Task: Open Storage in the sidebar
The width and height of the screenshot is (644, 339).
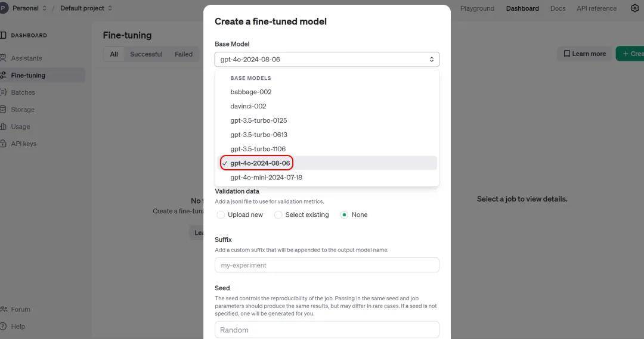Action: (23, 110)
